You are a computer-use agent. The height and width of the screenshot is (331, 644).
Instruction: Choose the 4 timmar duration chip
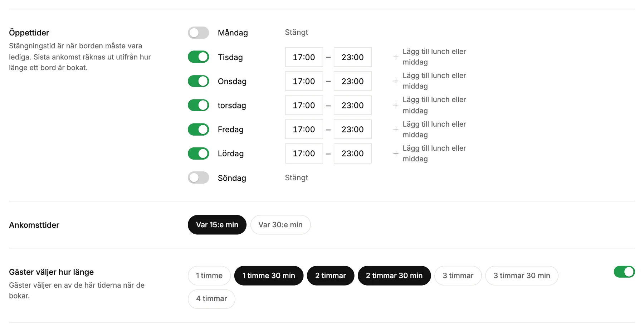pyautogui.click(x=211, y=299)
